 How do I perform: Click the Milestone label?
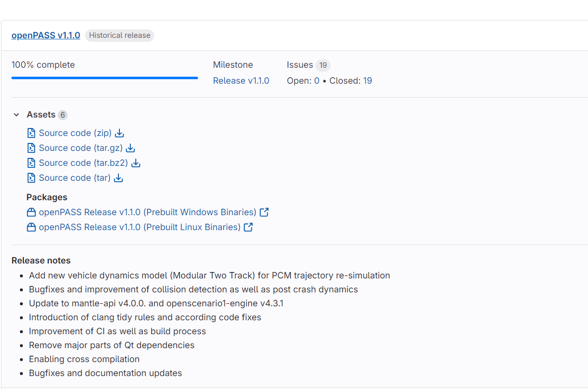click(x=233, y=65)
